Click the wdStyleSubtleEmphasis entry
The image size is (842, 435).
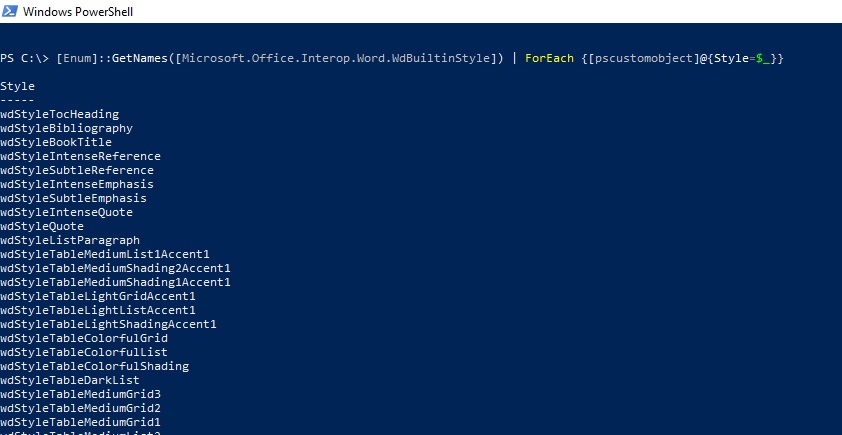73,199
